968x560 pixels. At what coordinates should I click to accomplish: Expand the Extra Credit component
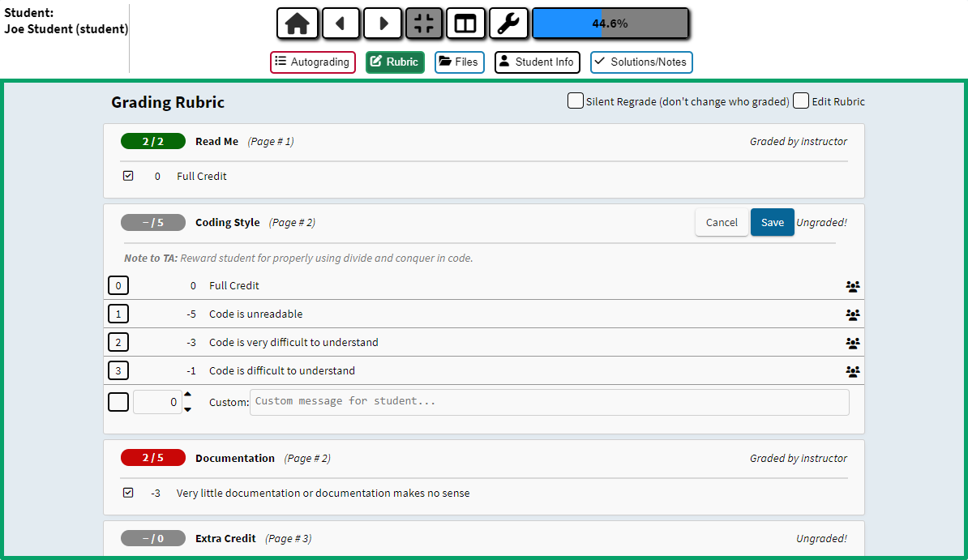(484, 538)
